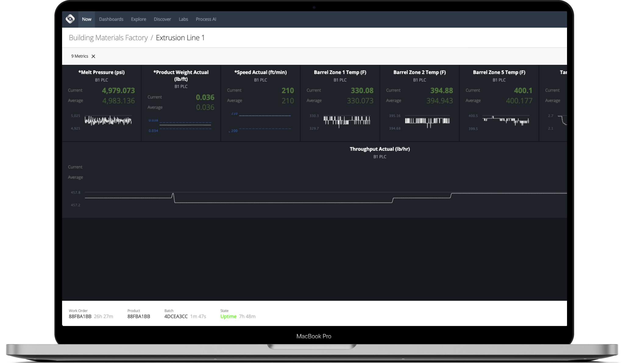Click the Extrusion Line 1 breadcrumb
624x364 pixels.
(180, 38)
